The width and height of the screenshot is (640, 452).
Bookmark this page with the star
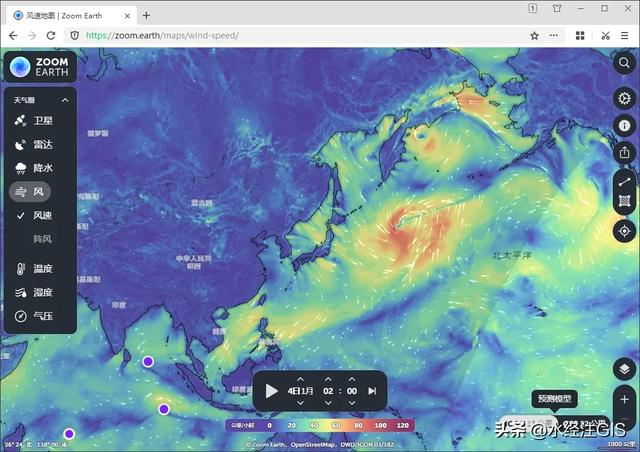[x=534, y=36]
